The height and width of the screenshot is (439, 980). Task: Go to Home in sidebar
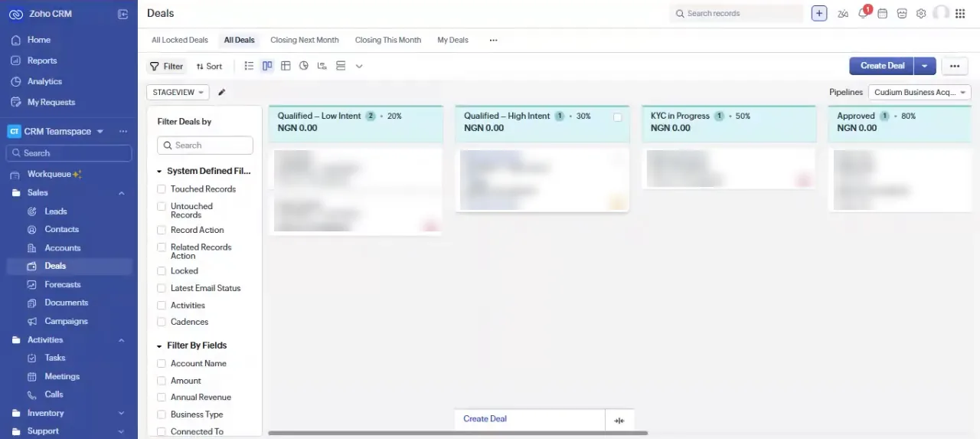pos(39,40)
